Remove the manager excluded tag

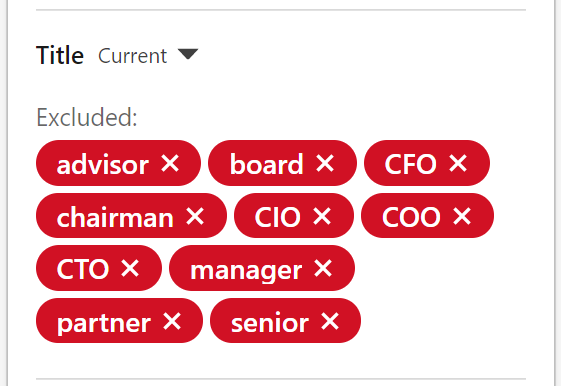(x=323, y=268)
